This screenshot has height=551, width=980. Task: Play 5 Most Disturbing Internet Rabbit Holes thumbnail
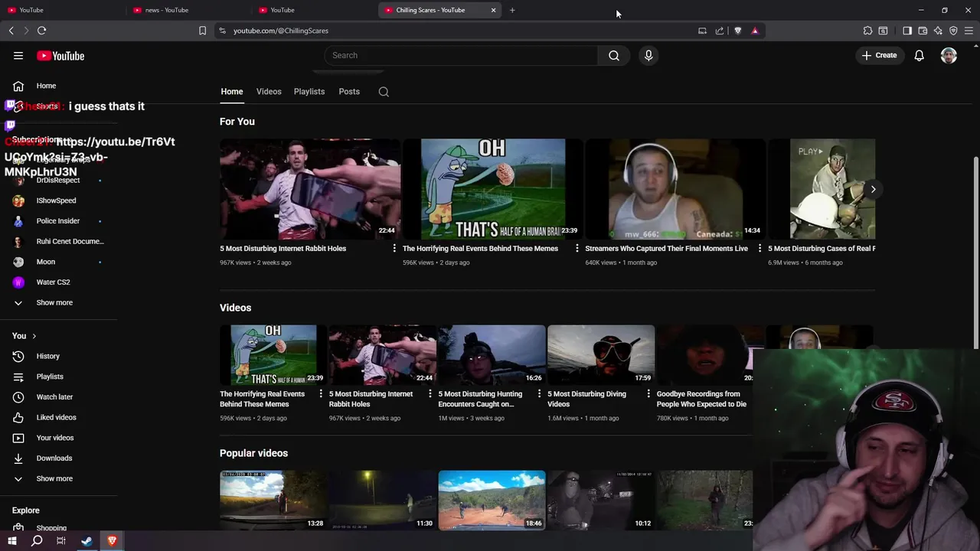310,189
